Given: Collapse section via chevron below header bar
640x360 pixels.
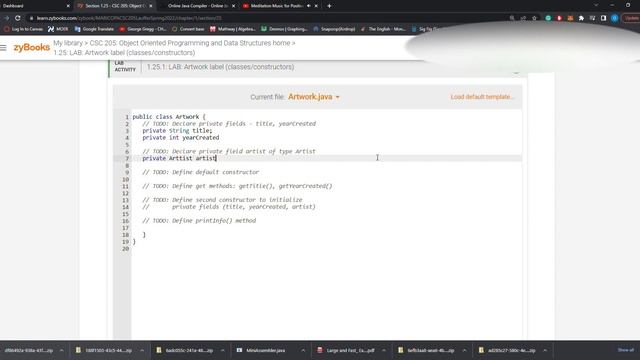Looking at the screenshot, I should pyautogui.click(x=516, y=73).
